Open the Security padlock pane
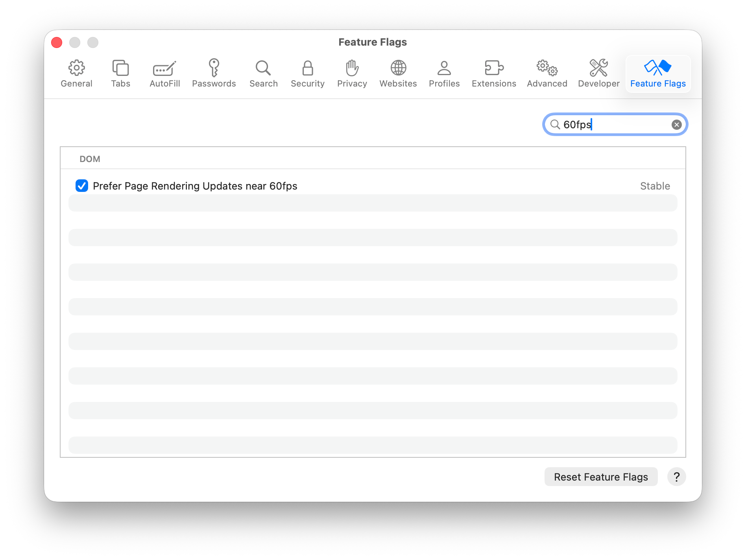The width and height of the screenshot is (746, 560). coord(307,74)
